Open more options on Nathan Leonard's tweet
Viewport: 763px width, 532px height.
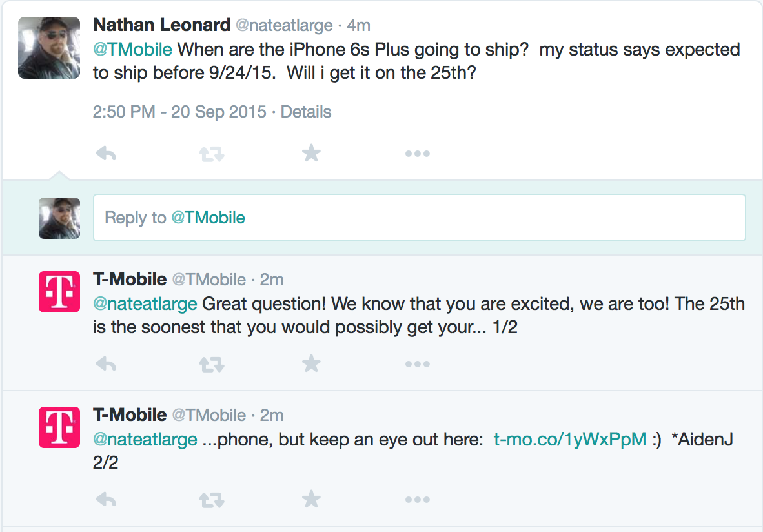tap(418, 154)
